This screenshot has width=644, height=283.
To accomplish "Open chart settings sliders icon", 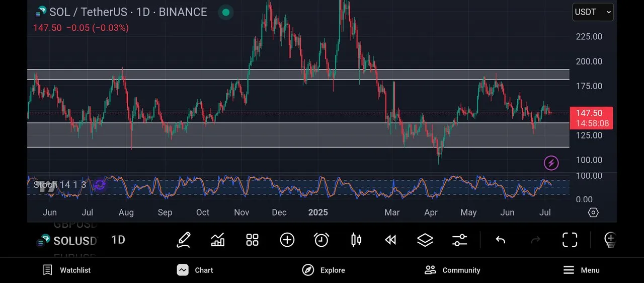I will tap(460, 240).
